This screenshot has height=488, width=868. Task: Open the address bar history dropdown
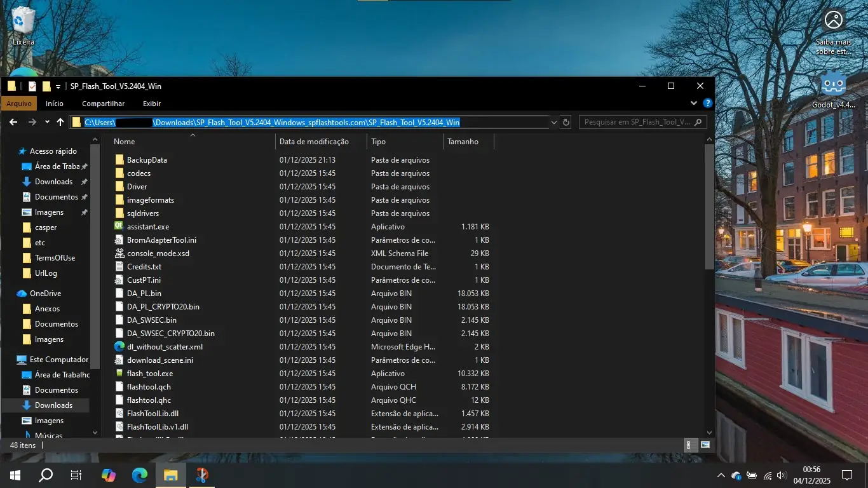click(553, 122)
